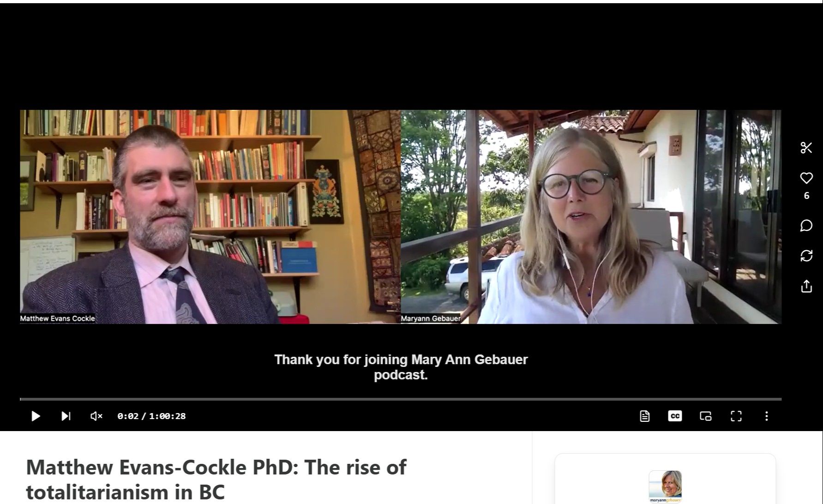Click the Matthew Evans-Cockle PhD title
Image resolution: width=823 pixels, height=504 pixels.
click(x=216, y=480)
